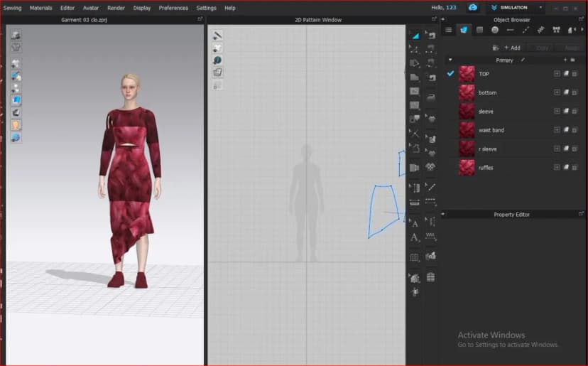Toggle the blue globe environment icon

16,138
